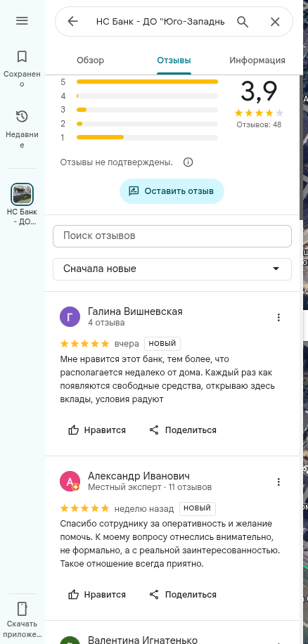Open Галина Вишневская's profile avatar
The width and height of the screenshot is (308, 644).
(70, 316)
